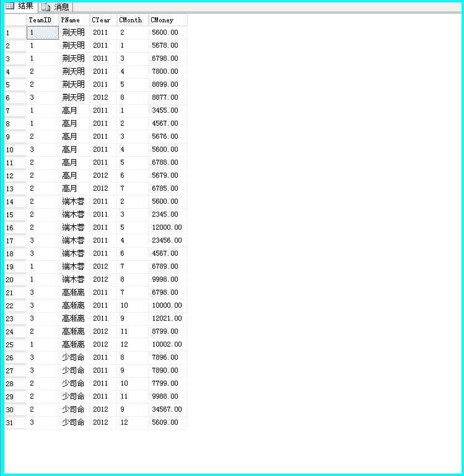Click CMoney value 4567.00 in row 8
The width and height of the screenshot is (464, 476).
click(x=165, y=124)
